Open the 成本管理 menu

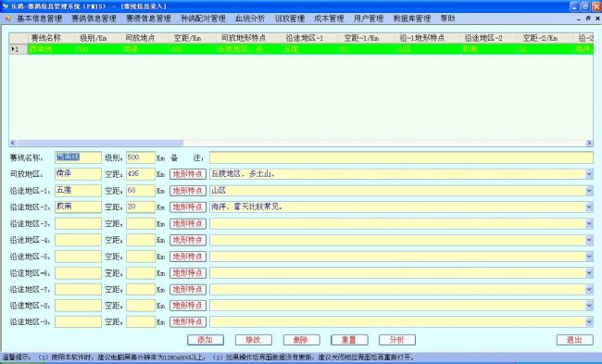329,19
